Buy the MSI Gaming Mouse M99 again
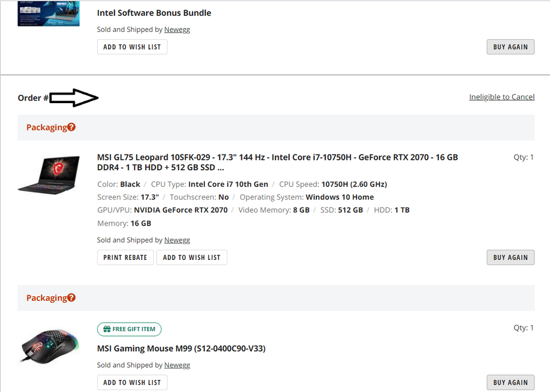This screenshot has width=550, height=392. (x=510, y=382)
